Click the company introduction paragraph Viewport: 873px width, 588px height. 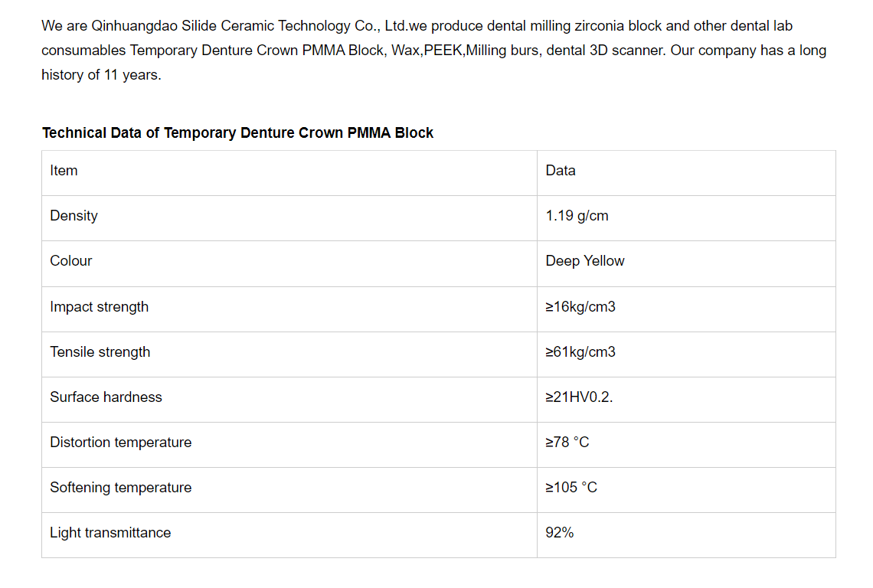click(x=433, y=51)
